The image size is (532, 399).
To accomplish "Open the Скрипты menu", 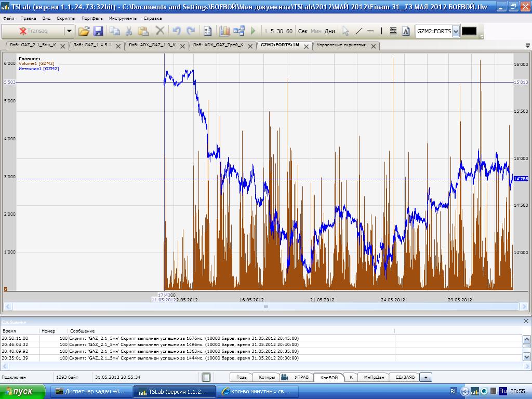I will click(x=66, y=18).
